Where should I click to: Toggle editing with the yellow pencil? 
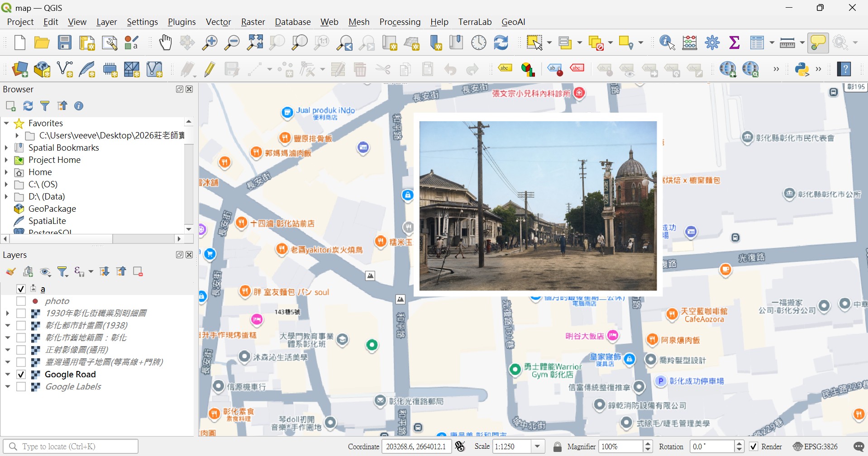pyautogui.click(x=210, y=69)
